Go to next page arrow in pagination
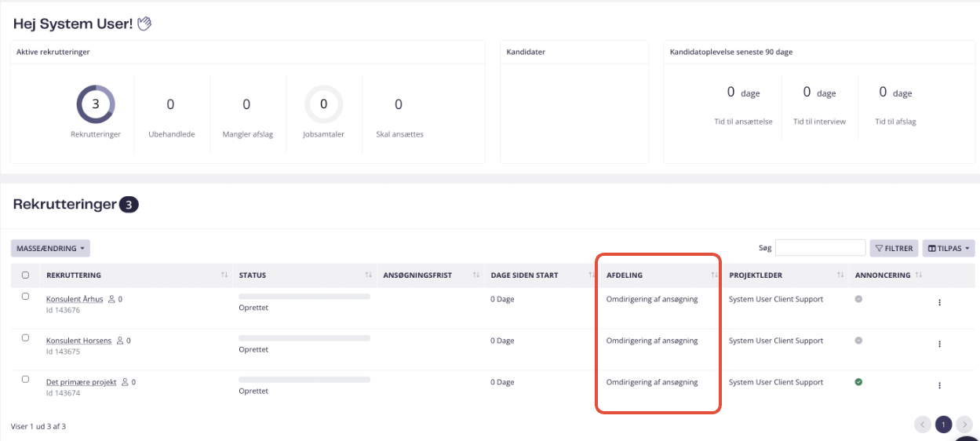This screenshot has height=441, width=980. coord(964,425)
